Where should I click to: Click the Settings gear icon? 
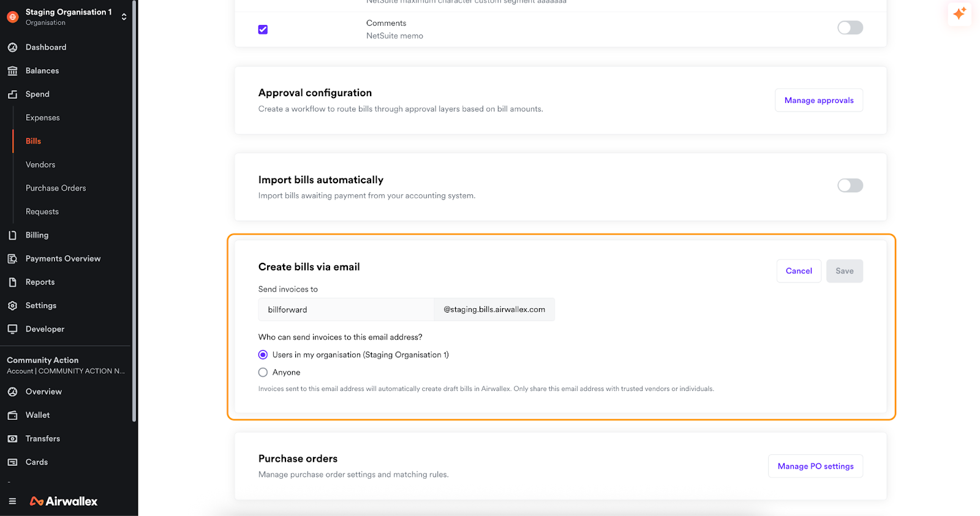[12, 306]
